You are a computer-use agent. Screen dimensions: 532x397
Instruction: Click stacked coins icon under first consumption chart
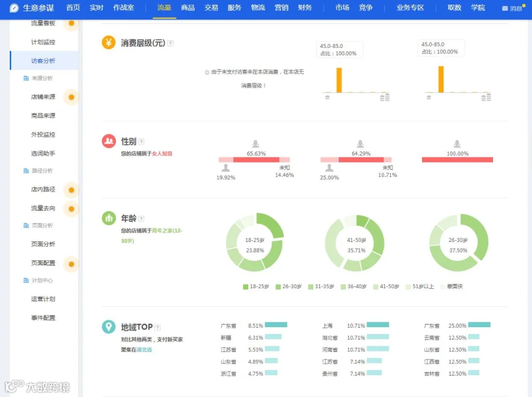[385, 98]
